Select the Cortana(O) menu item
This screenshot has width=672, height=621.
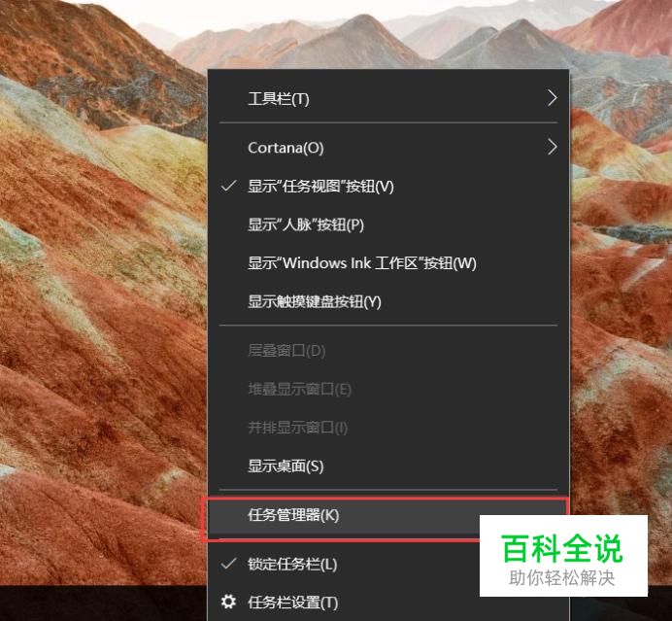pyautogui.click(x=388, y=148)
